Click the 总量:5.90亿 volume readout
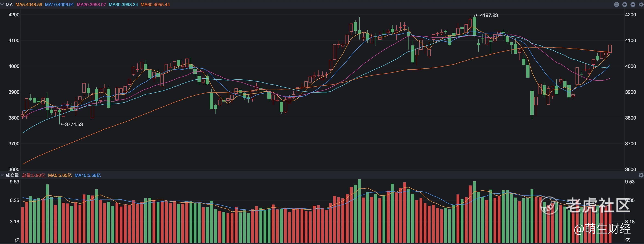Viewport: 644px width, 244px height. 34,175
